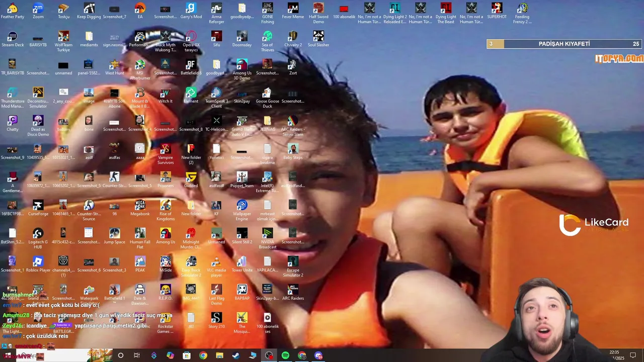Open the Guilded app icon
Screen dimensions: 644x362
click(x=191, y=177)
